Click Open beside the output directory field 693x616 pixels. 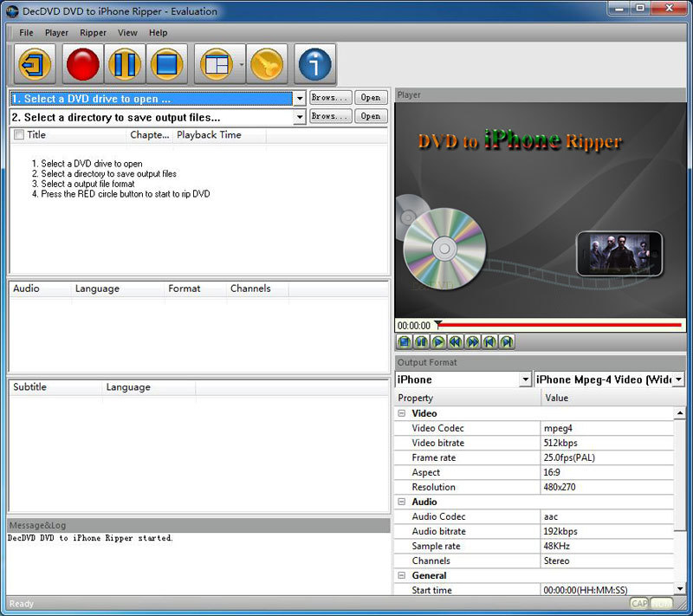371,116
